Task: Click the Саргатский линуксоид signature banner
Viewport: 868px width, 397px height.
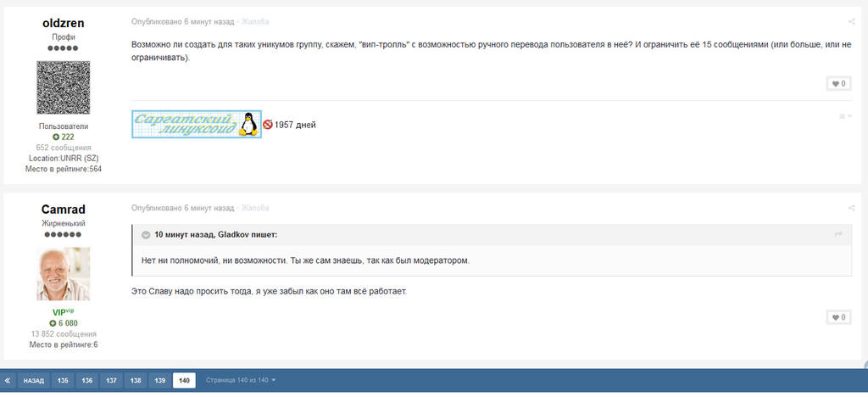Action: coord(197,124)
